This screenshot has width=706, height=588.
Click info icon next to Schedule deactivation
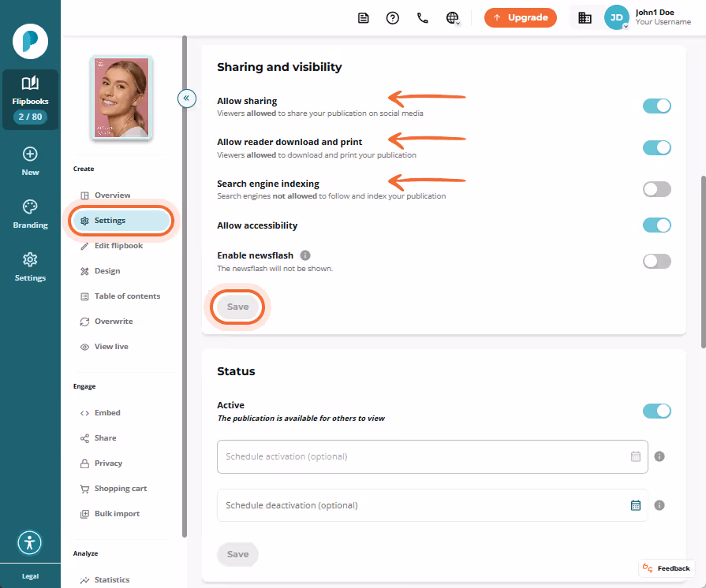[x=659, y=505]
